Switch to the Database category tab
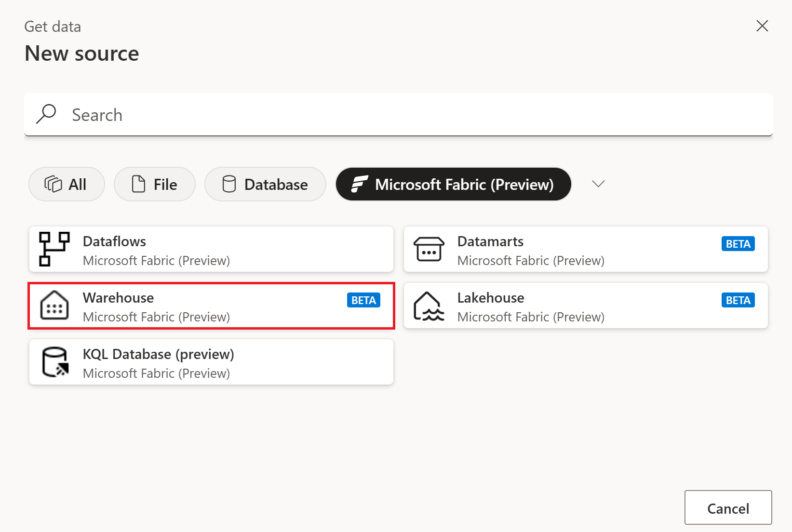 (265, 184)
